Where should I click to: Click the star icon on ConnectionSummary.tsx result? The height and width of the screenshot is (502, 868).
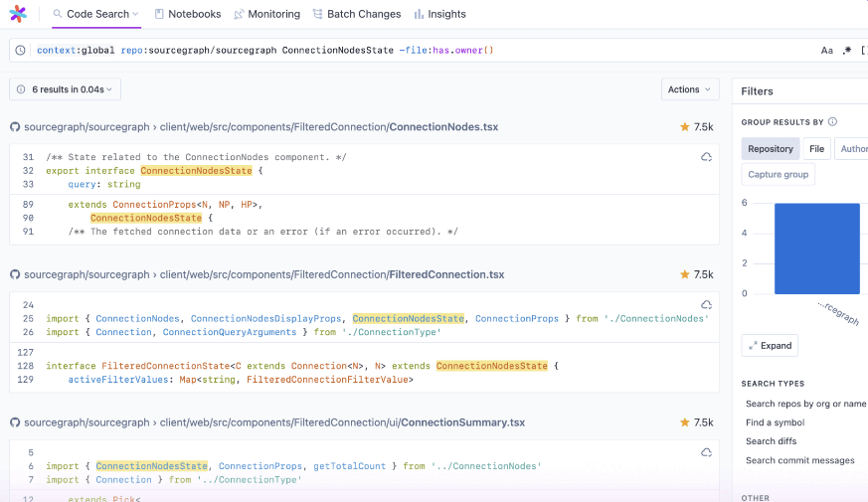(685, 422)
